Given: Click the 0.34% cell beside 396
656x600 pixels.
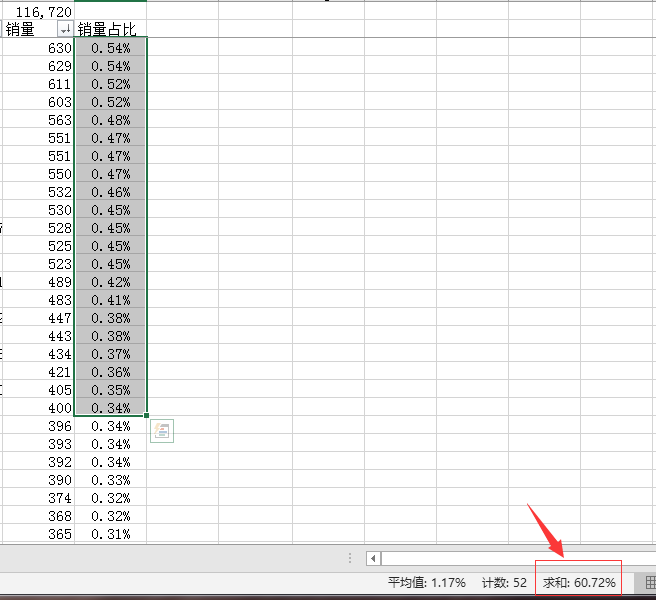Looking at the screenshot, I should tap(110, 426).
